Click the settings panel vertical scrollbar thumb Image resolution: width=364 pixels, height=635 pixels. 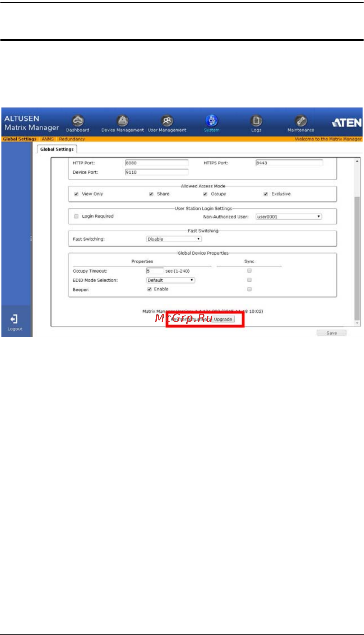pyautogui.click(x=357, y=258)
